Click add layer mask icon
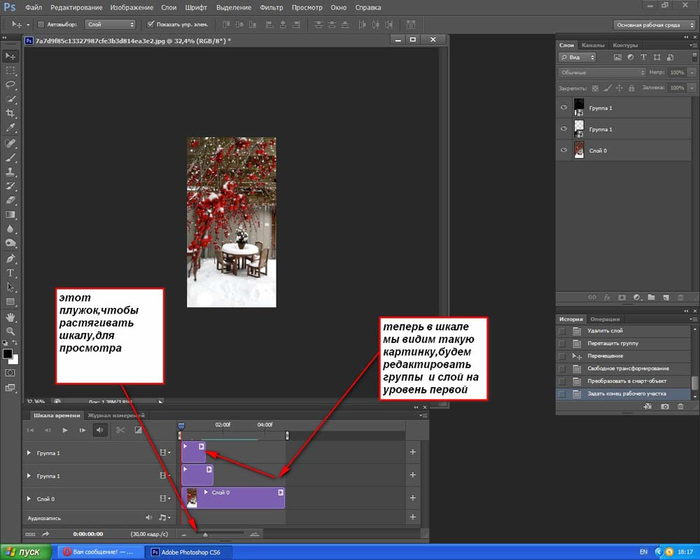700x560 pixels. coord(622,297)
